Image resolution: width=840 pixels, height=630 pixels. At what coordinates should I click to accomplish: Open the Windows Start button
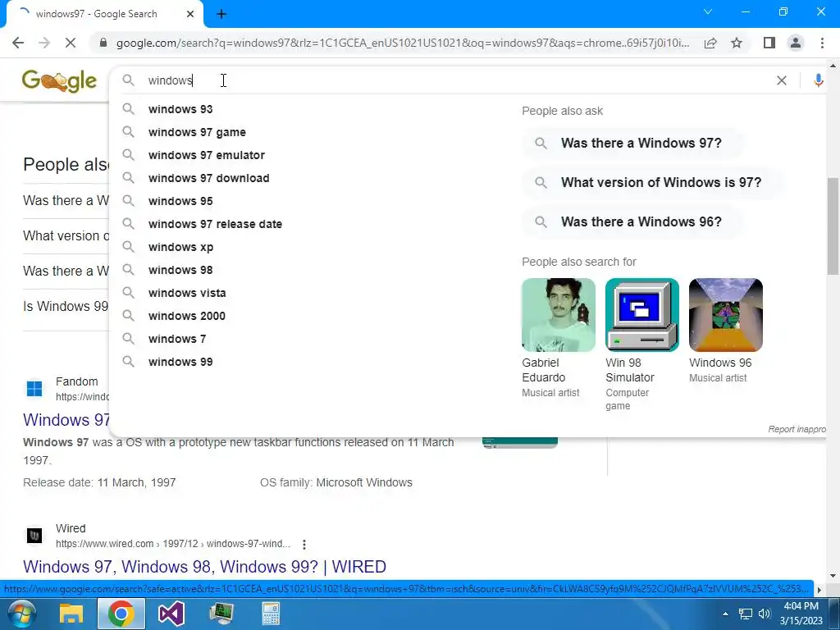tap(21, 614)
